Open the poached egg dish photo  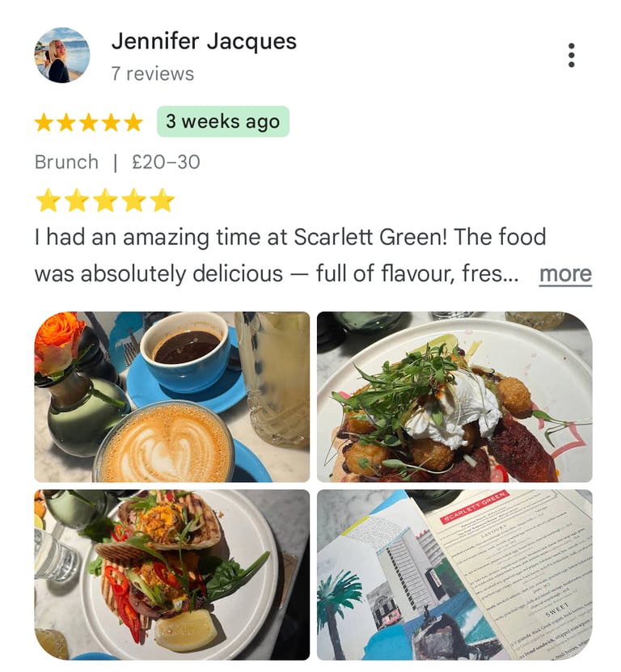(454, 397)
